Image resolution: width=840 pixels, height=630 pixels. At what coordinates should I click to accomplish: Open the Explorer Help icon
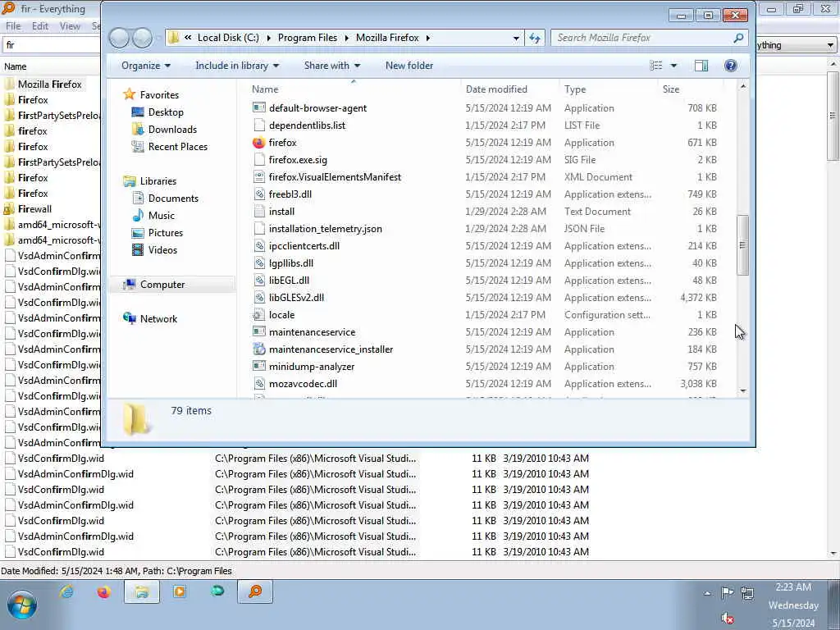pos(730,66)
